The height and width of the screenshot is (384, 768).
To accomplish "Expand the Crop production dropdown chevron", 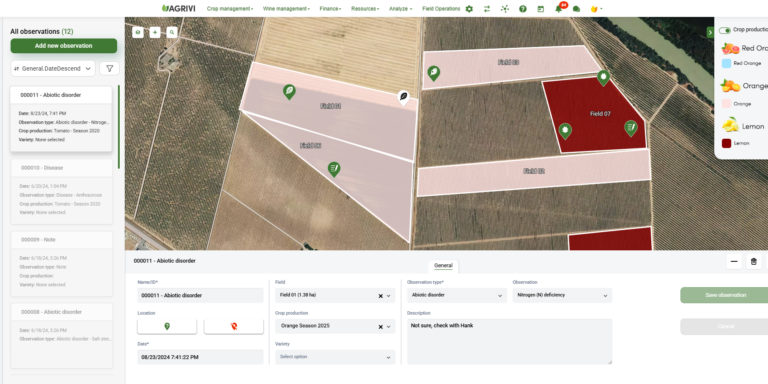I will tap(389, 327).
